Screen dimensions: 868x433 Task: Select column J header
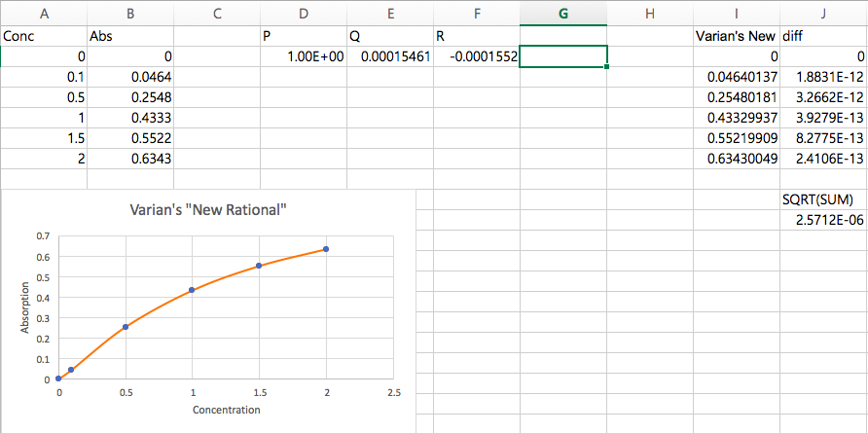coord(823,13)
